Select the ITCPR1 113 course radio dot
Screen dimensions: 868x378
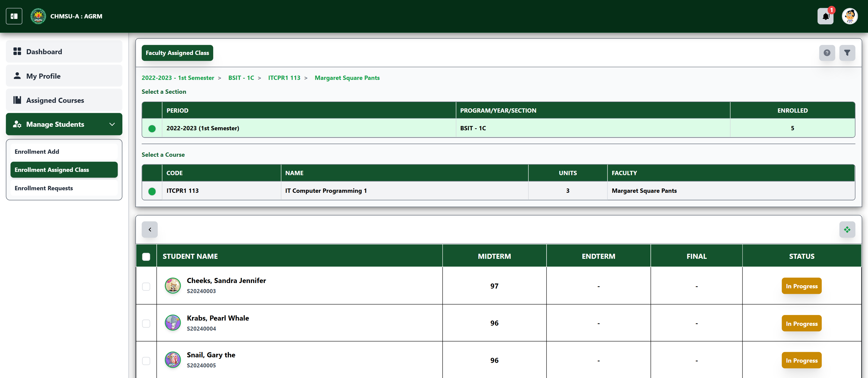pos(152,192)
